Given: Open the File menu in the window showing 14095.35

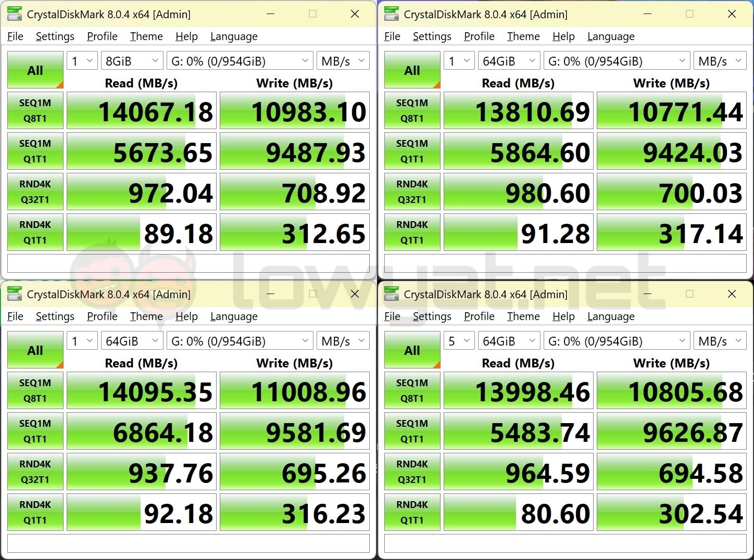Looking at the screenshot, I should coord(15,316).
